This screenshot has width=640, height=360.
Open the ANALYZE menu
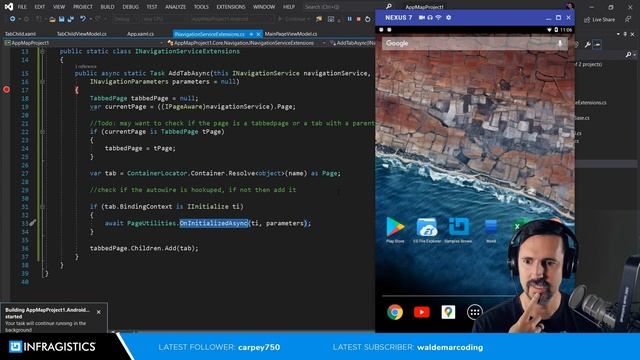click(176, 7)
